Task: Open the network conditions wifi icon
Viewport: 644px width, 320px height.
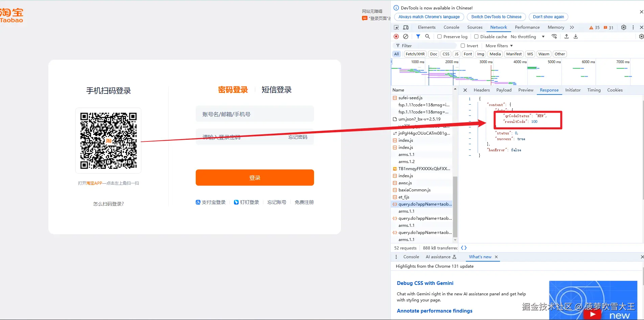Action: pyautogui.click(x=554, y=36)
